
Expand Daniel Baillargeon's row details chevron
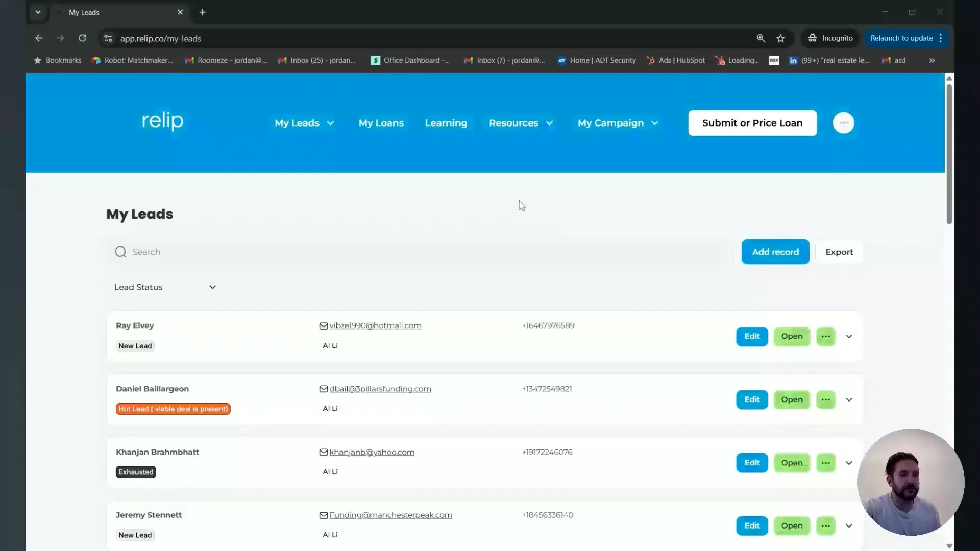coord(849,399)
